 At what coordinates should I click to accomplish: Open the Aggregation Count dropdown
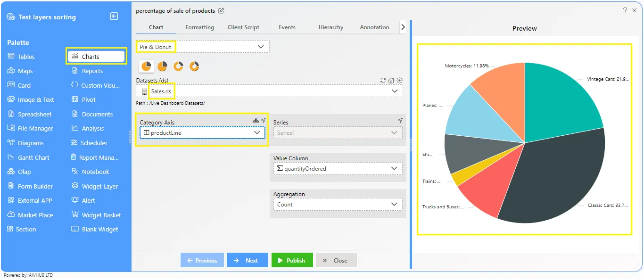338,205
